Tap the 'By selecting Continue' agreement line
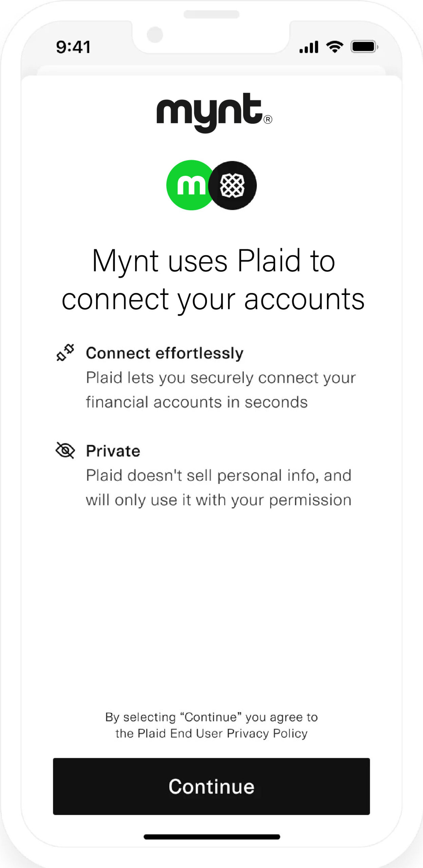 point(211,717)
